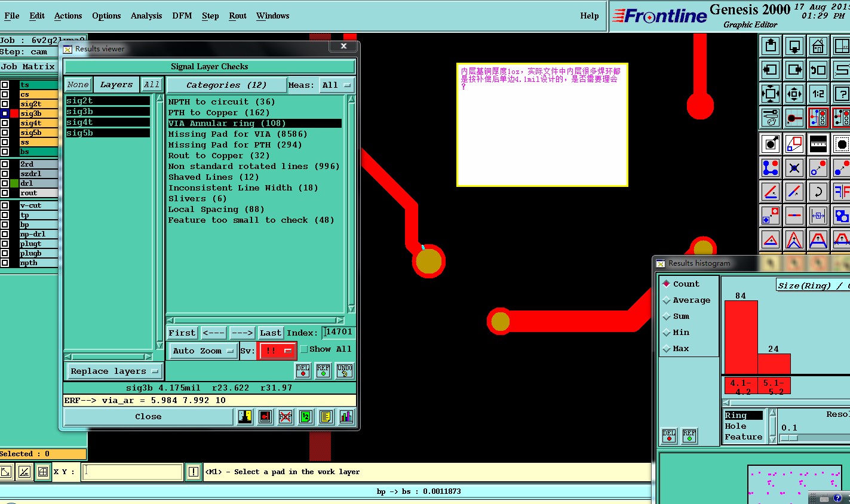The width and height of the screenshot is (850, 504).
Task: Click the pan up icon in toolbar
Action: click(x=771, y=46)
